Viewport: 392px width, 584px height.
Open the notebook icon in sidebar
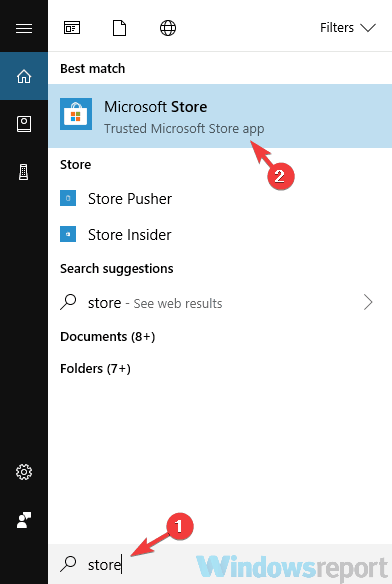[24, 124]
